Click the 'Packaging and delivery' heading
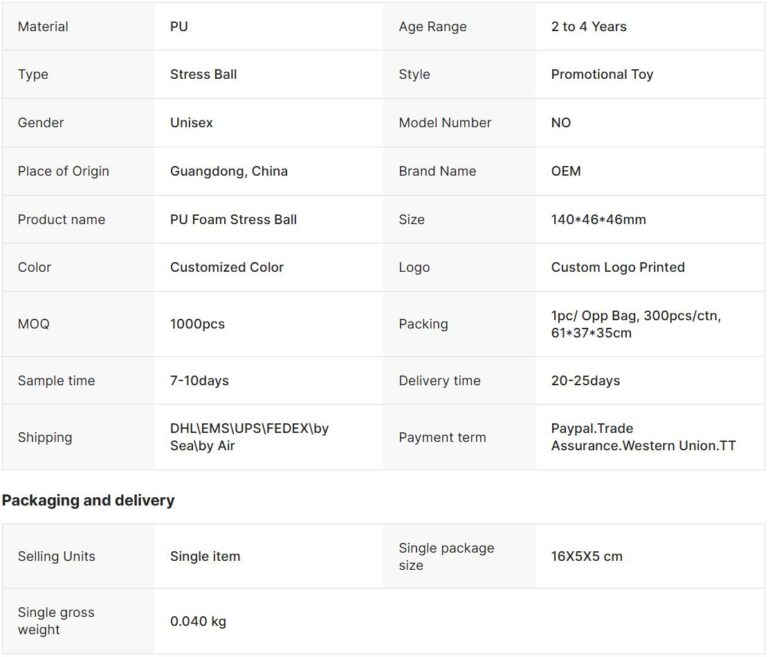 point(88,500)
